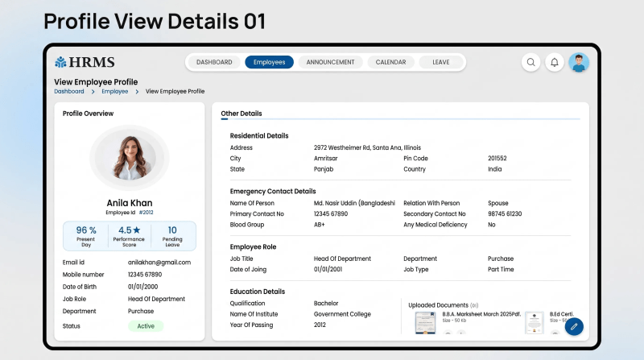
Task: Open notifications bell icon
Action: click(555, 63)
